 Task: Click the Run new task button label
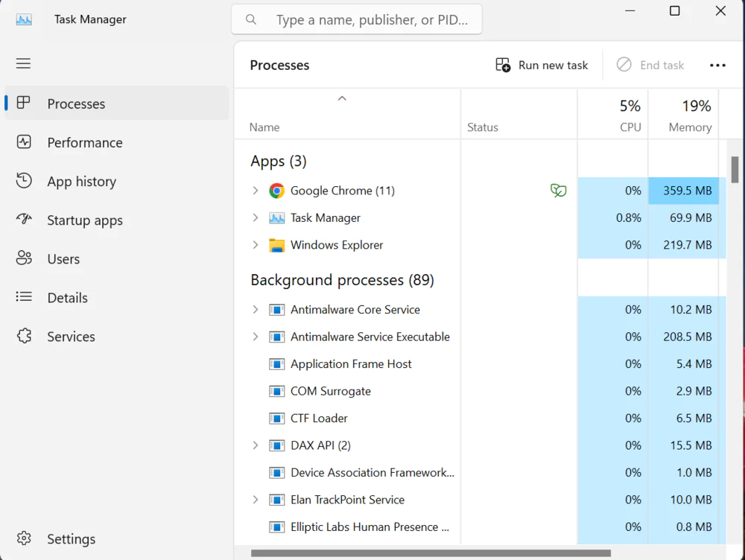[x=553, y=65]
